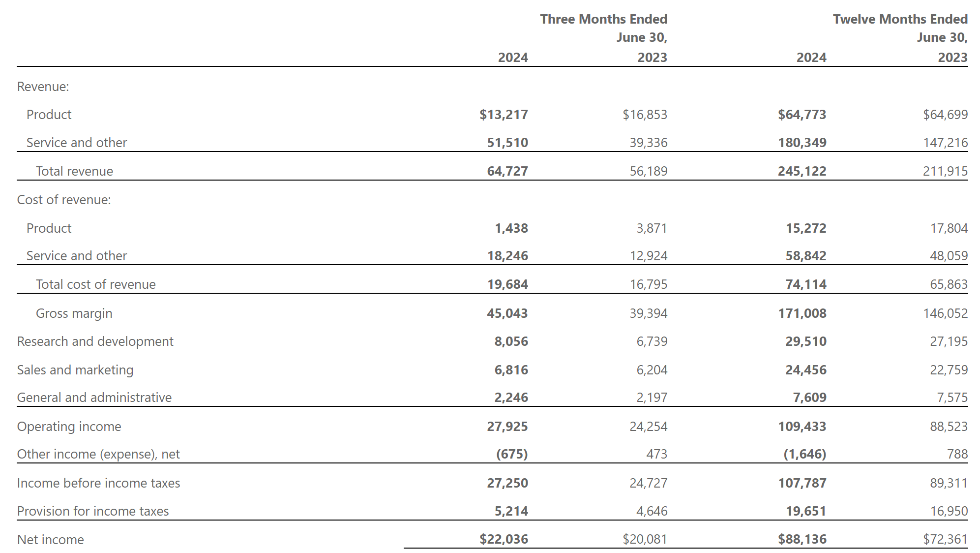Select Other income (expense), net label
This screenshot has width=980, height=553.
(x=98, y=454)
